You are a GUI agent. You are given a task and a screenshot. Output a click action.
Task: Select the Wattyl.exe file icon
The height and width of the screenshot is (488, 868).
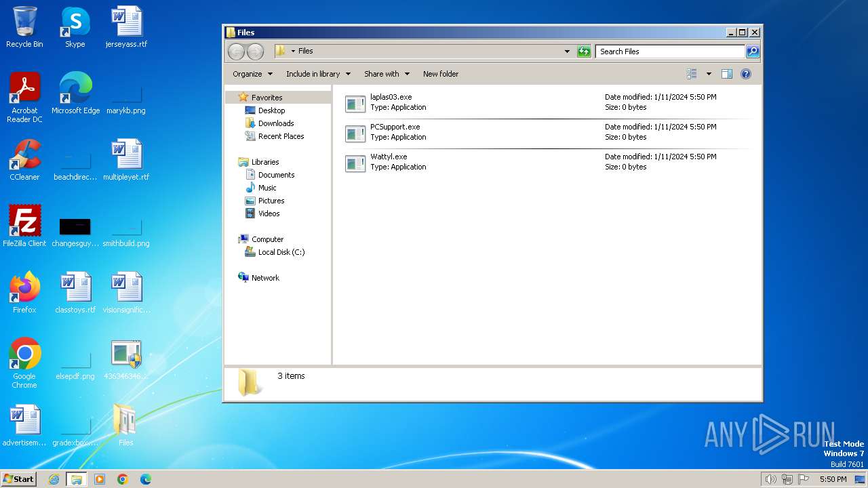[355, 163]
